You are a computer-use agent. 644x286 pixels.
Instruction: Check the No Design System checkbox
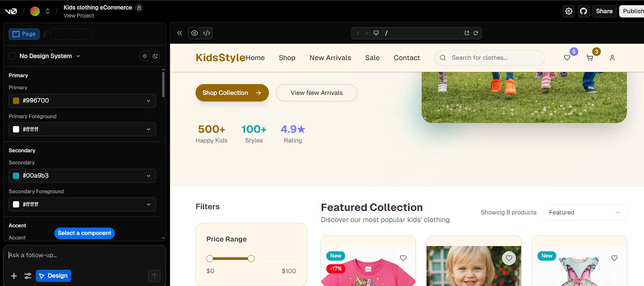click(12, 56)
